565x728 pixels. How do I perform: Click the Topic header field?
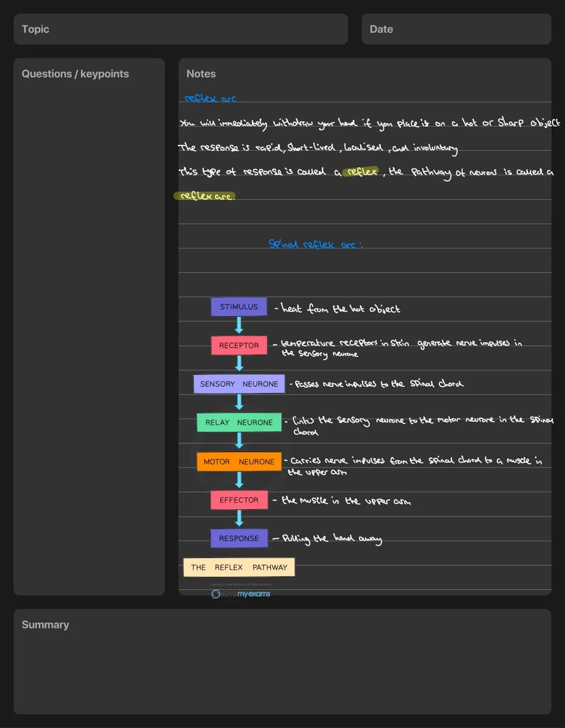(180, 29)
